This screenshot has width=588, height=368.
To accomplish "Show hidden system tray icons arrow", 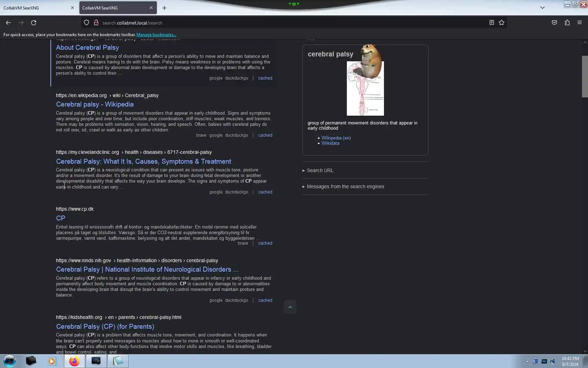I will [x=527, y=361].
